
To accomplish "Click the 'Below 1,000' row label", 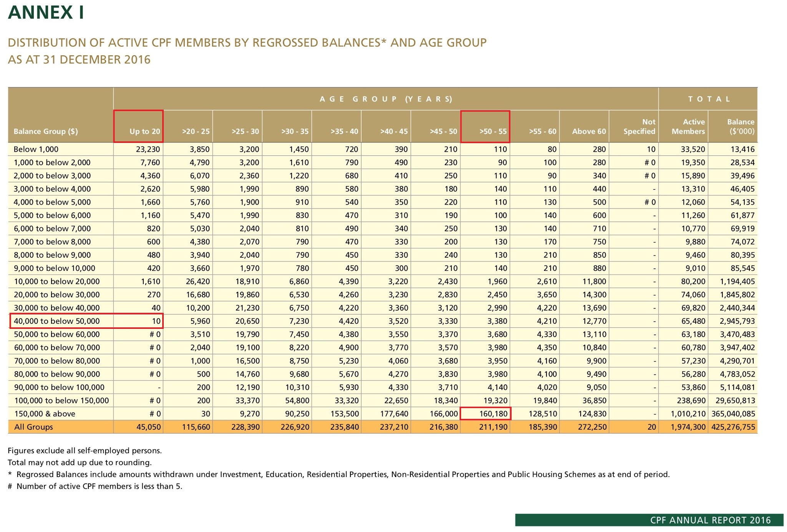I will [x=36, y=149].
